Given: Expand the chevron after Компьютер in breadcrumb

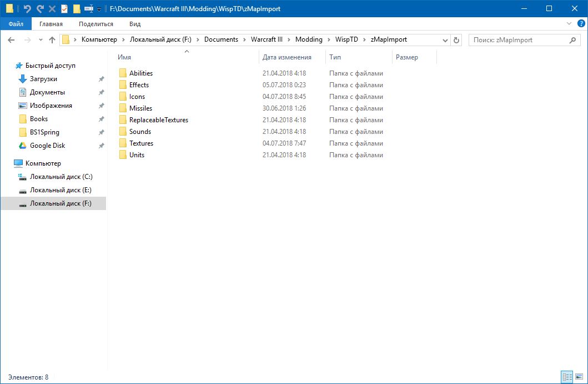Looking at the screenshot, I should [123, 39].
